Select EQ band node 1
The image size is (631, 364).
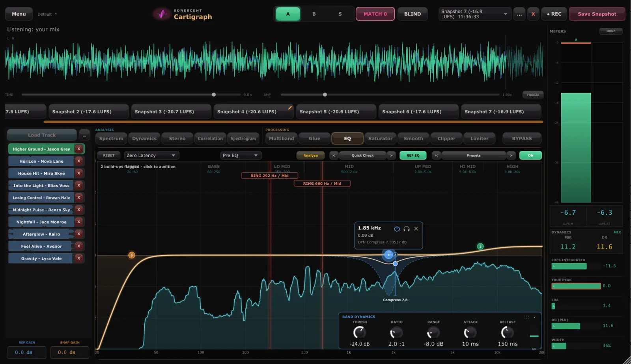click(x=388, y=255)
